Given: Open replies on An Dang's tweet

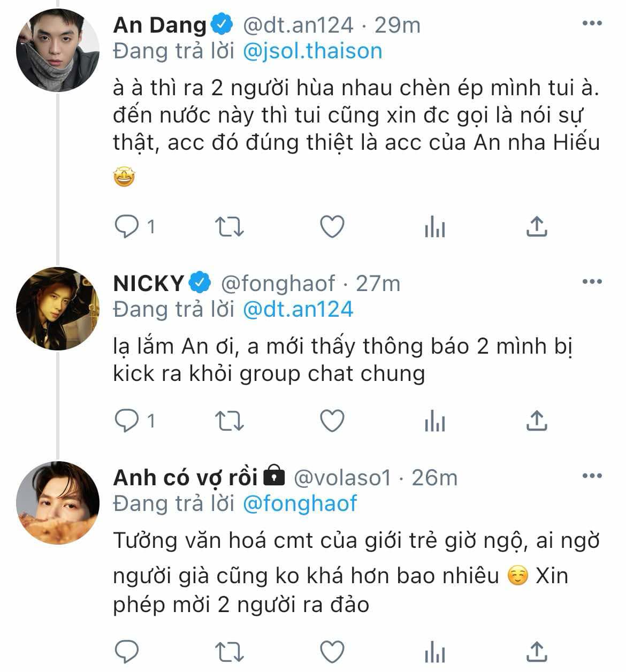Looking at the screenshot, I should tap(135, 227).
